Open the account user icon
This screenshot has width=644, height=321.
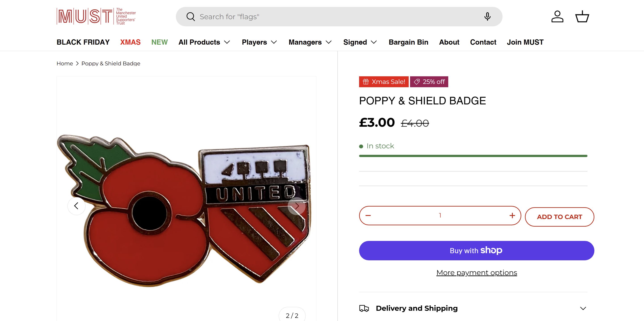(x=557, y=17)
